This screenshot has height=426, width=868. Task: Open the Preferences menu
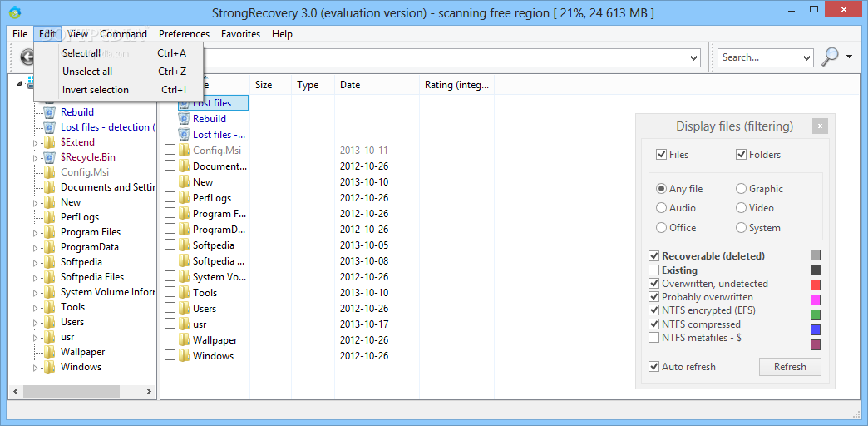coord(184,34)
